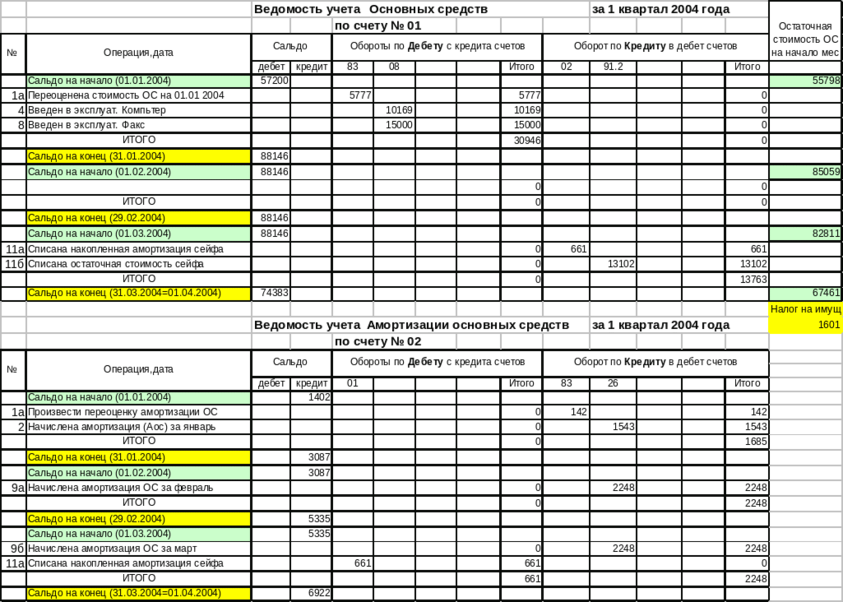Select header 'Остаточная стоимость ОС на начало мес'
Viewport: 843px width, 602px height.
point(805,39)
